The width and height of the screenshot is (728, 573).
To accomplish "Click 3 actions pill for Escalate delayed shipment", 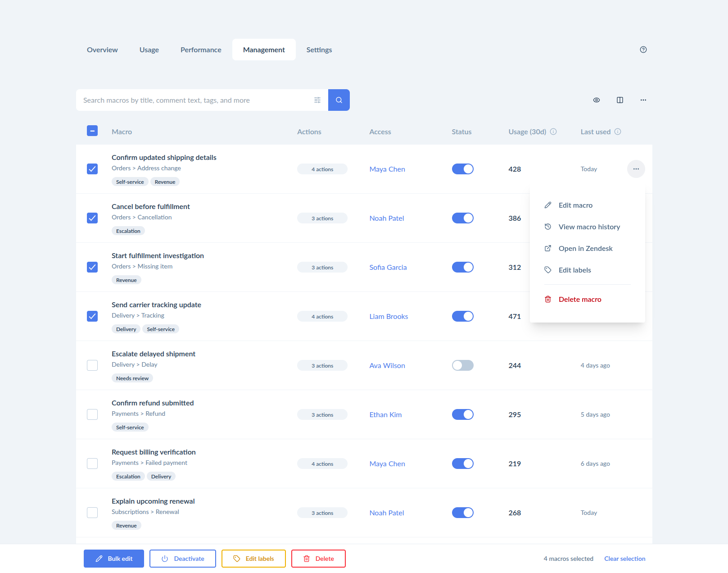I will (322, 365).
